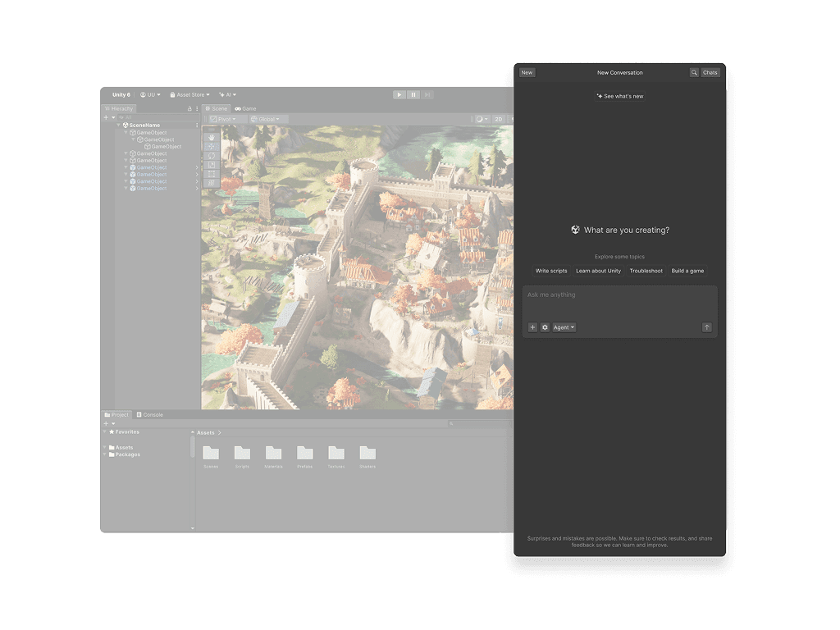Viewport: 840px width, 630px height.
Task: Expand the Packages folder tree arrow
Action: (x=104, y=454)
